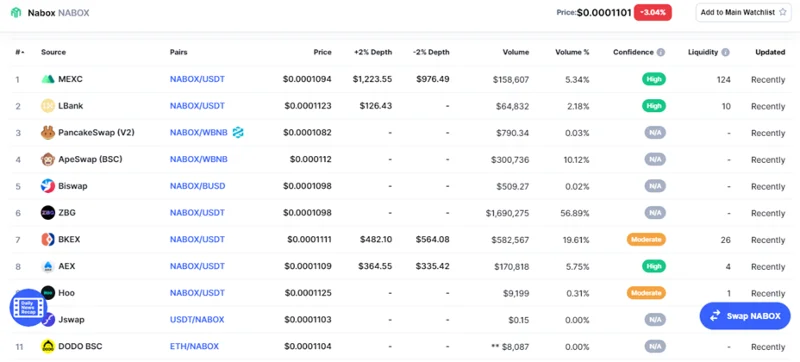
Task: Sort by Source column header
Action: coord(53,52)
